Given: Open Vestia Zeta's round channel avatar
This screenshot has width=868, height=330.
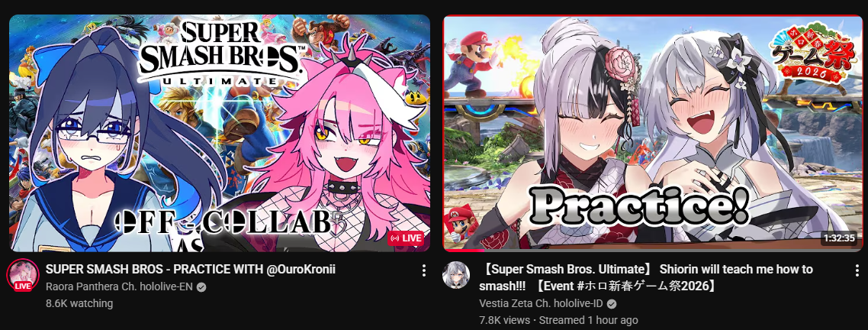Looking at the screenshot, I should click(x=456, y=275).
